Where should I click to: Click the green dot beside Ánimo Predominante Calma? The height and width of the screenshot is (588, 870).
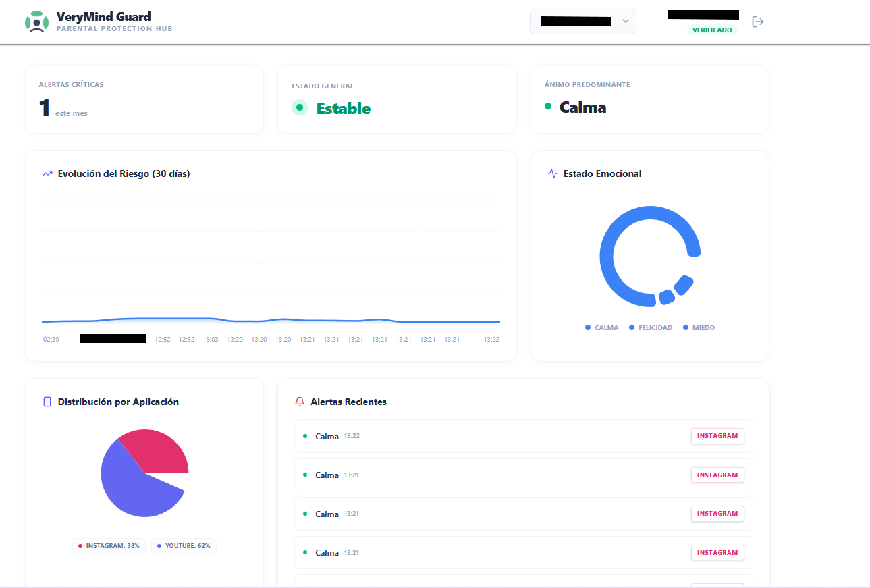tap(547, 106)
